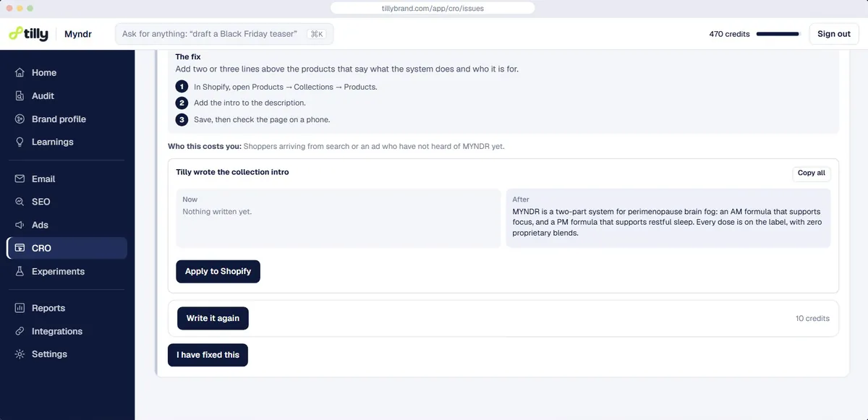This screenshot has width=868, height=420.
Task: Click the tilly logo
Action: click(x=28, y=33)
